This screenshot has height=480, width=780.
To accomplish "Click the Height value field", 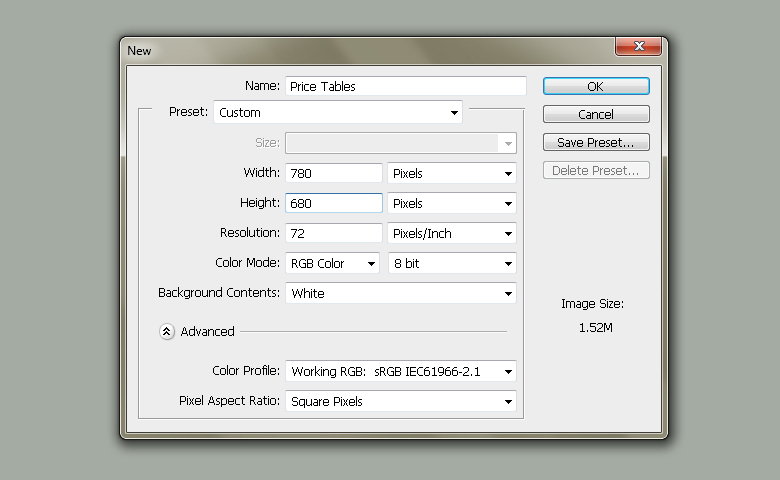I will coord(334,204).
